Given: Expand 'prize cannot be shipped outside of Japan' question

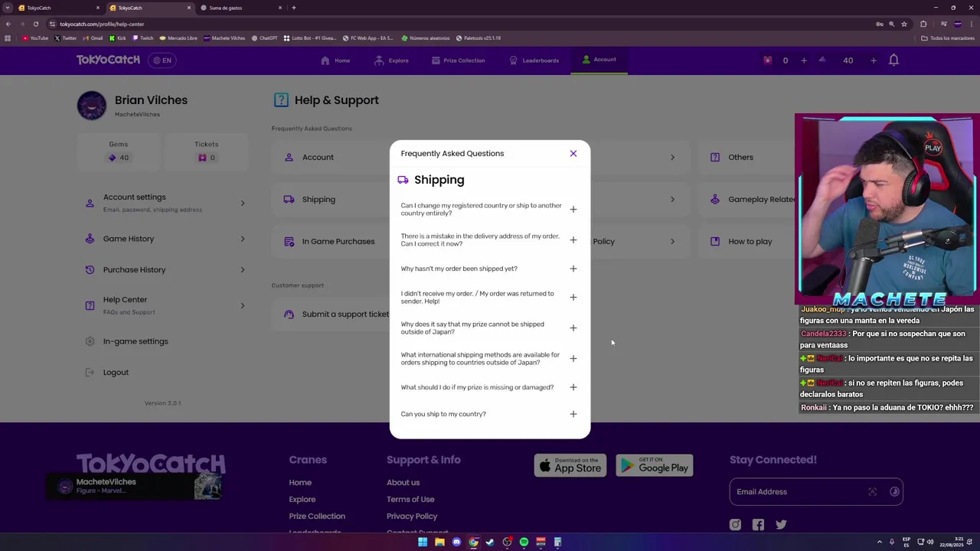Looking at the screenshot, I should pyautogui.click(x=573, y=328).
